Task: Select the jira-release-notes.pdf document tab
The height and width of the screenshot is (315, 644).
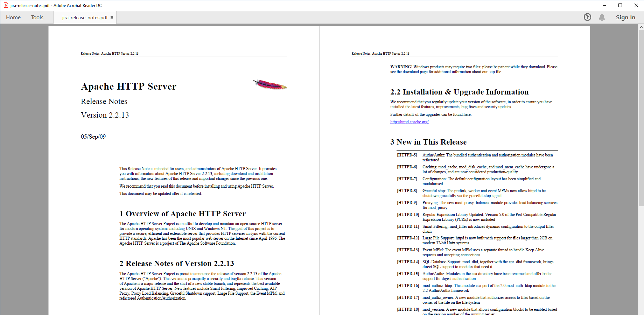Action: pos(85,17)
